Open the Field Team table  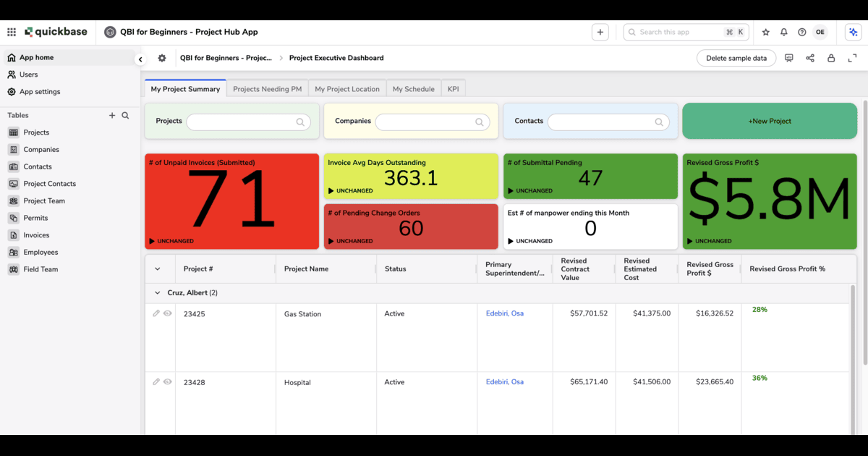tap(69, 269)
